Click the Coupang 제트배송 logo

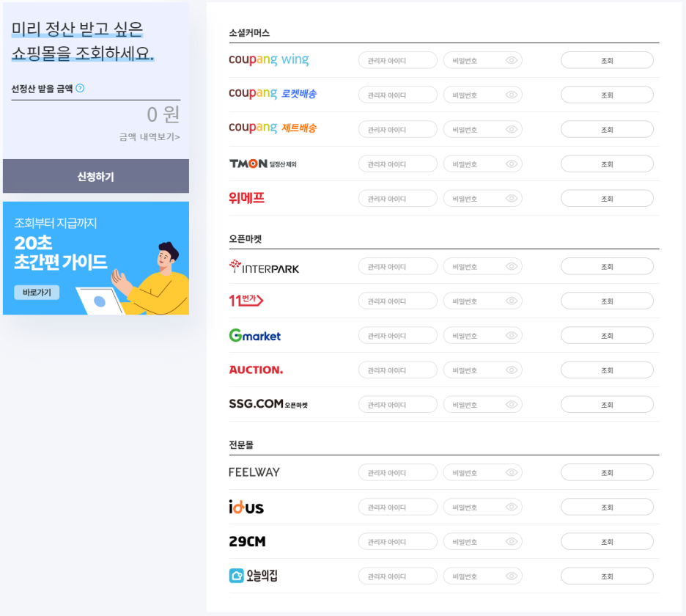pos(273,128)
